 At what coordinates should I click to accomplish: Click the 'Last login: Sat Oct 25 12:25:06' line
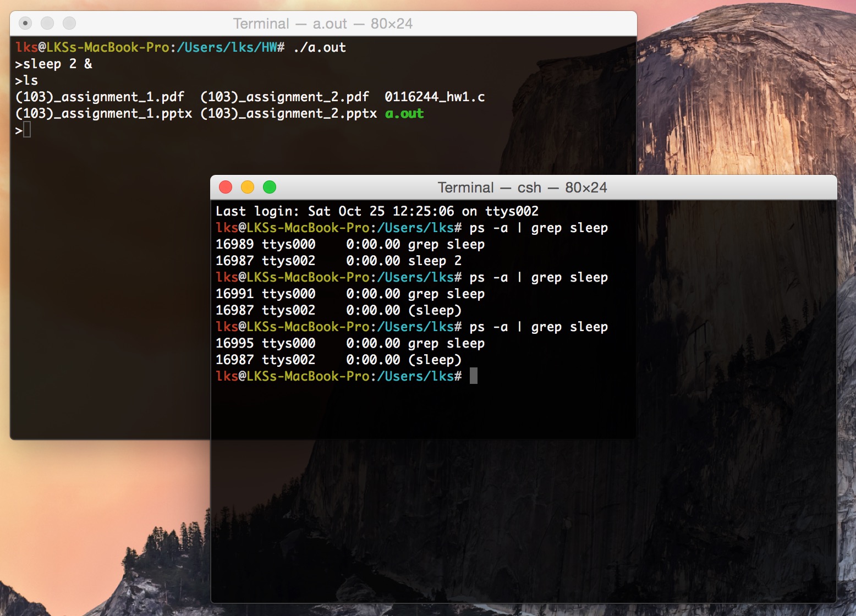click(377, 211)
